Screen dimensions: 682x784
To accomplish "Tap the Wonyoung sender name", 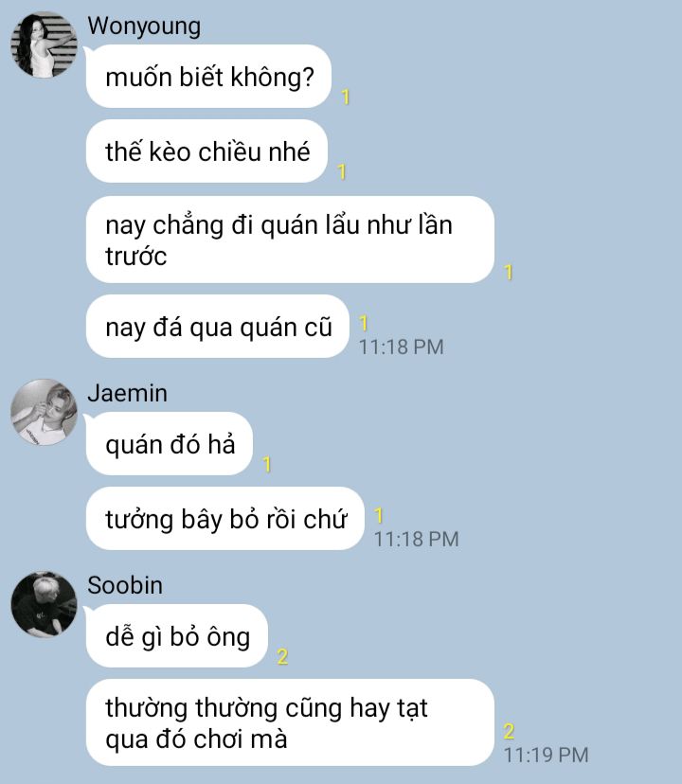I will 144,27.
